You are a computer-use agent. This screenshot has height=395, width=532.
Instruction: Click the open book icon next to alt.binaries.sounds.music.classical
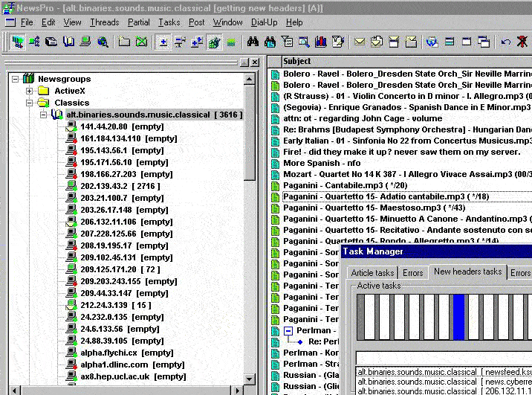[57, 115]
